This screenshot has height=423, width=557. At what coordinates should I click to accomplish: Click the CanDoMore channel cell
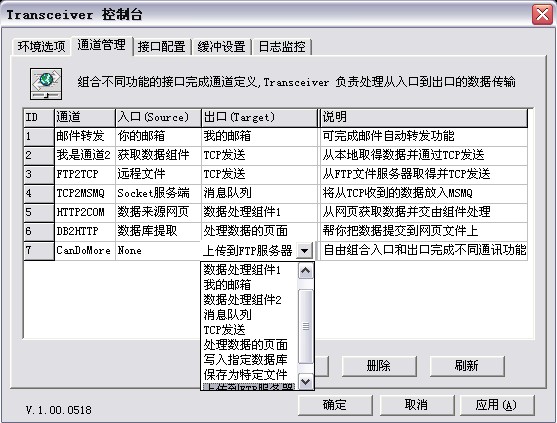point(85,251)
